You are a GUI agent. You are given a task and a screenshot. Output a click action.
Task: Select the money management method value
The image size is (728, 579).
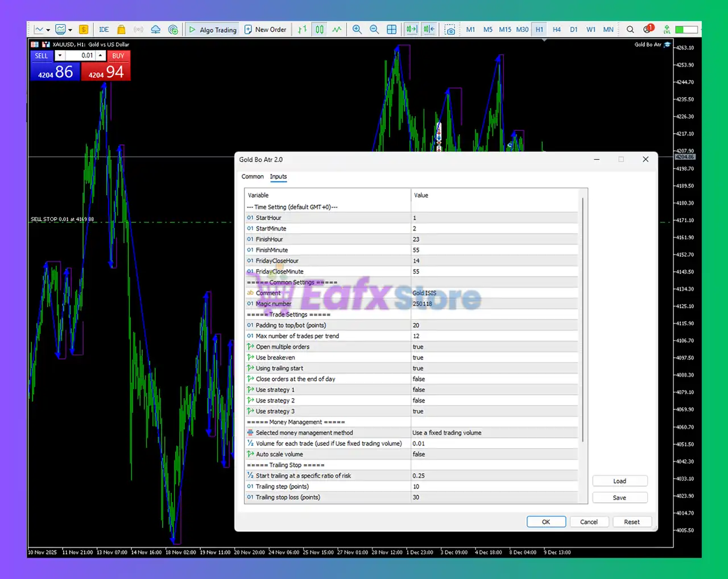click(x=494, y=433)
